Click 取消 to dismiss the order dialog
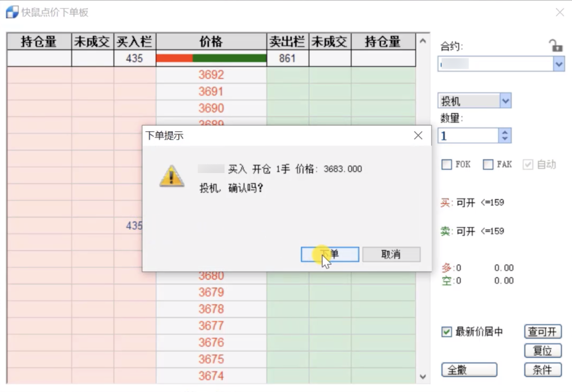 click(391, 254)
